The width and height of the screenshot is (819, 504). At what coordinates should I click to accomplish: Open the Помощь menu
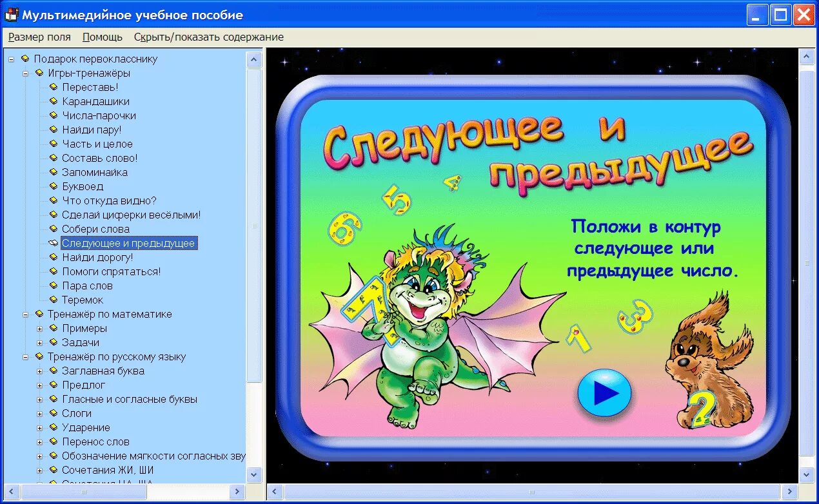[102, 37]
